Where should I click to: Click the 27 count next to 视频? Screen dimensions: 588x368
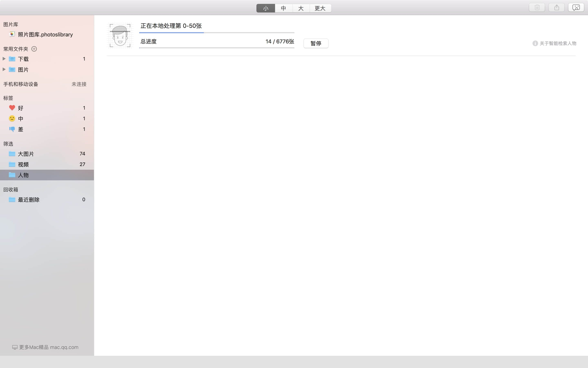pos(82,164)
